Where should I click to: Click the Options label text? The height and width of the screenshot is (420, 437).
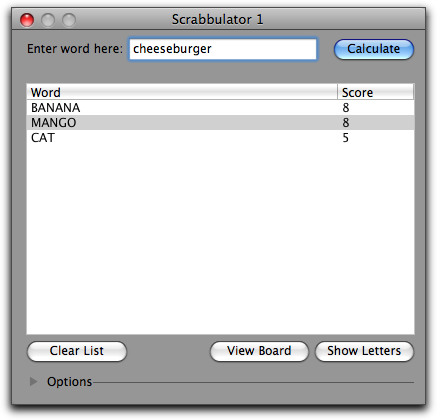tap(69, 382)
